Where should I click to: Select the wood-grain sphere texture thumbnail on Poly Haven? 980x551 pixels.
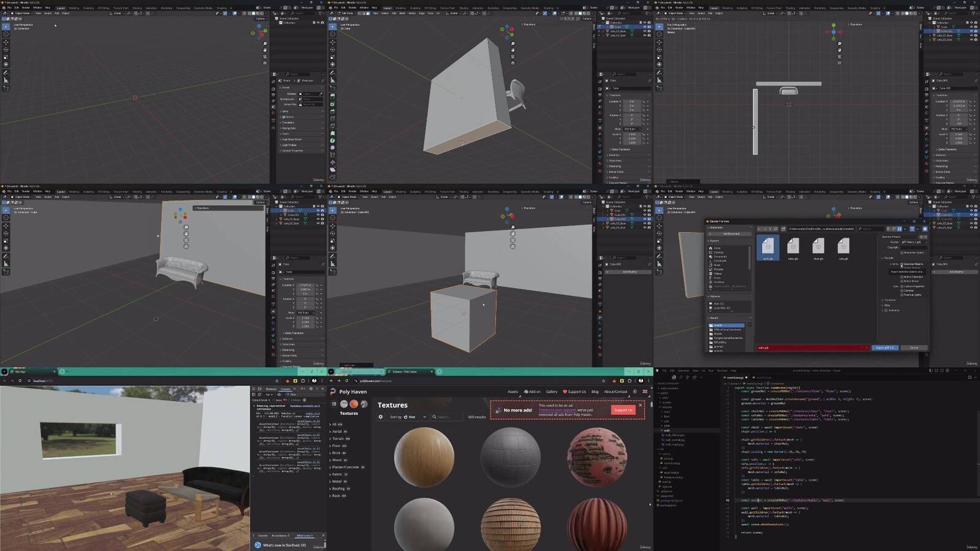click(424, 457)
